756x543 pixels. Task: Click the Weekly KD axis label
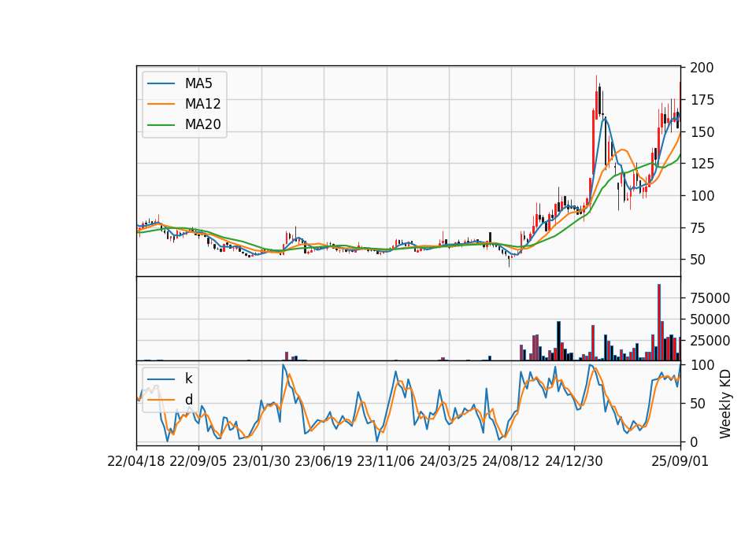[x=725, y=404]
